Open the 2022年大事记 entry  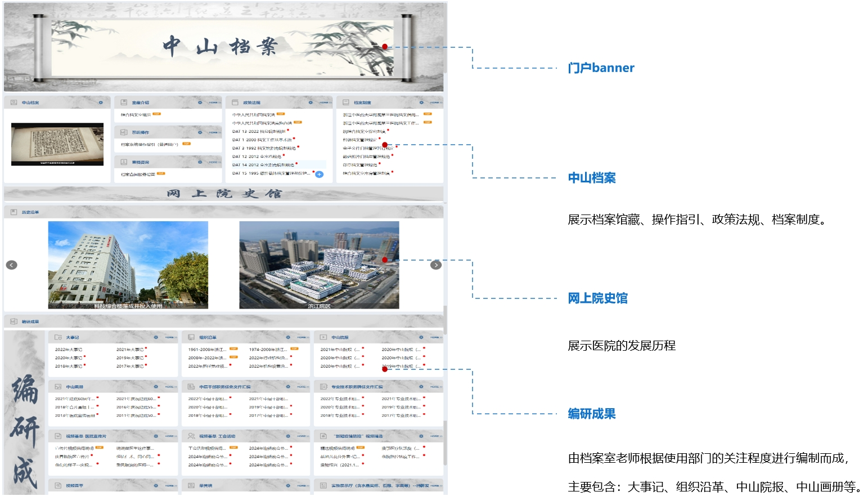click(x=69, y=350)
